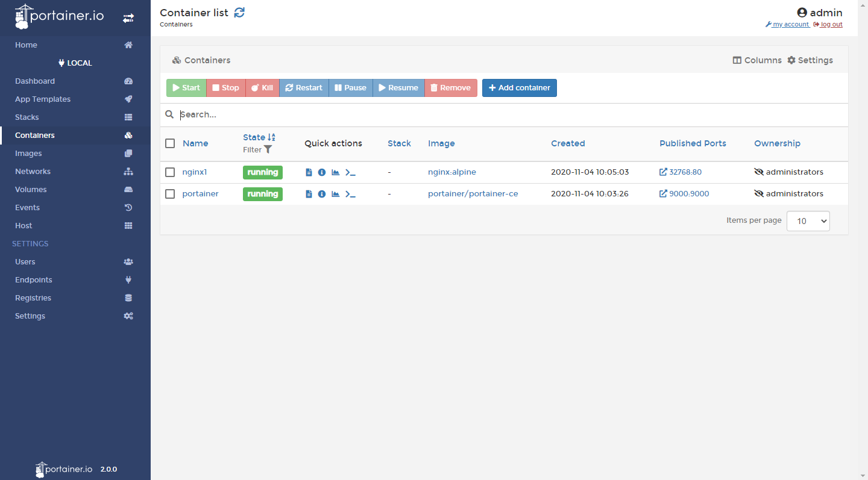868x480 pixels.
Task: Open published port 9000:9000 link
Action: point(684,194)
